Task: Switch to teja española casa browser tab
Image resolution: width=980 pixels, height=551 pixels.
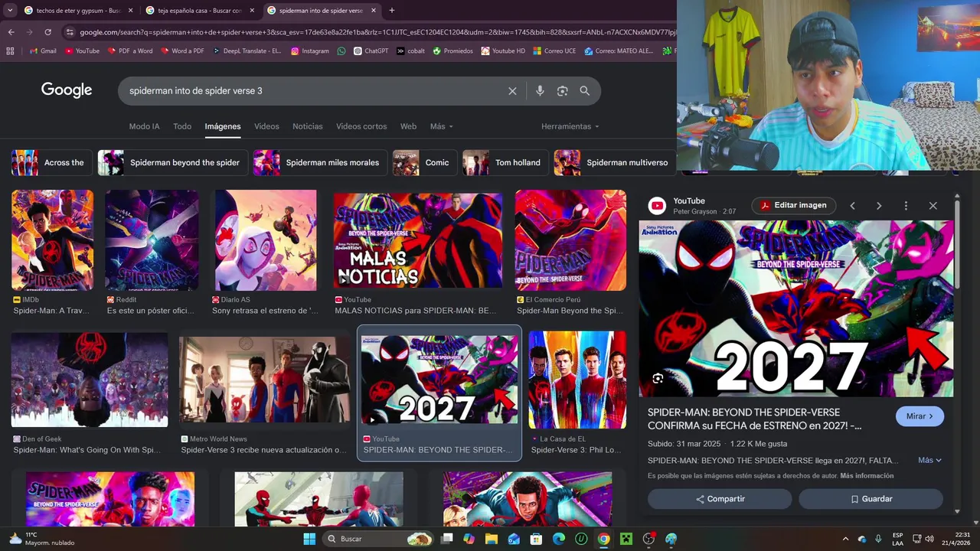Action: click(x=199, y=11)
